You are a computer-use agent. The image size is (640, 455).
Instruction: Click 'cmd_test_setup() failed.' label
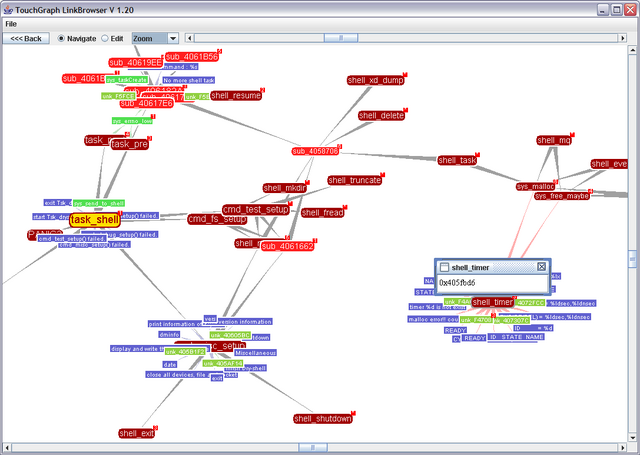click(x=72, y=239)
